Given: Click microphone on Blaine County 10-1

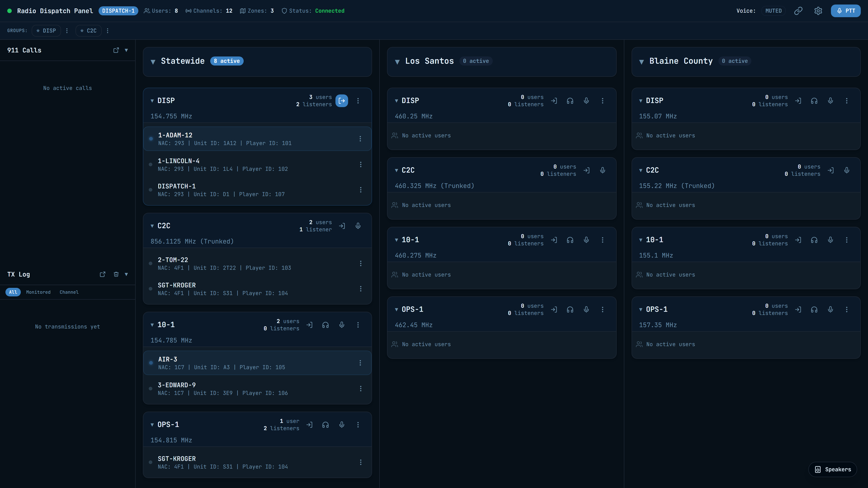Looking at the screenshot, I should (x=831, y=240).
